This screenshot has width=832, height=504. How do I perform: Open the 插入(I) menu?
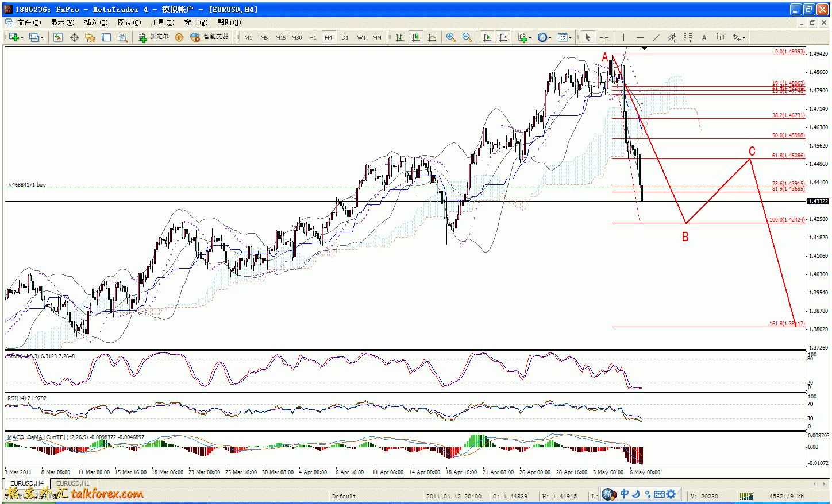point(96,22)
